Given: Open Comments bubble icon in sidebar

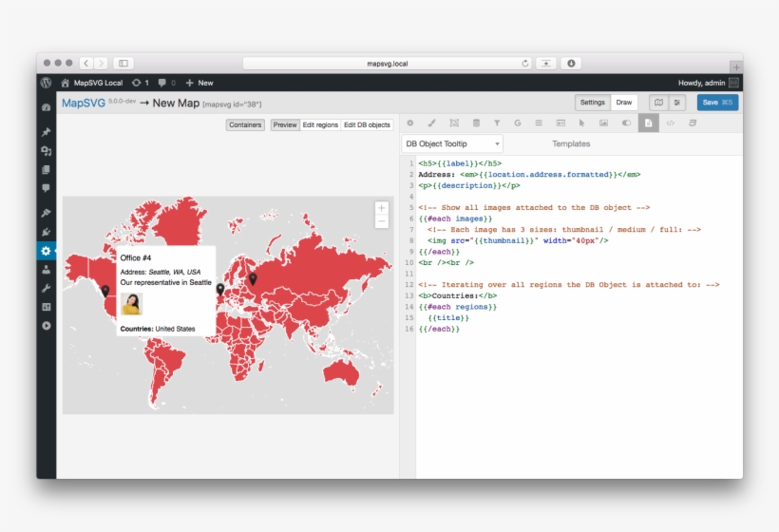Looking at the screenshot, I should click(47, 188).
